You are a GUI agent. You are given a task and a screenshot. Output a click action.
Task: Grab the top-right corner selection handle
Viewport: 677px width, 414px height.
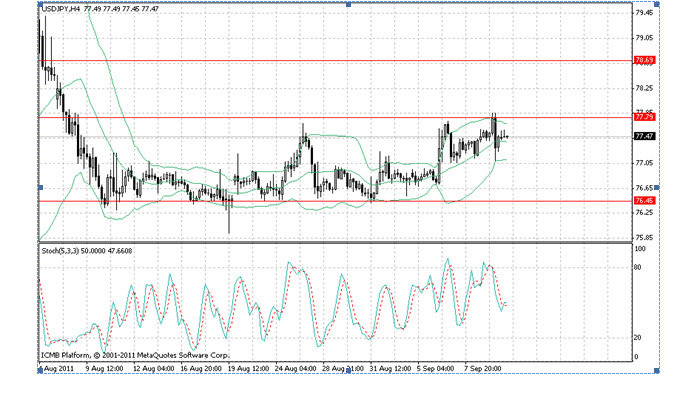tap(657, 4)
